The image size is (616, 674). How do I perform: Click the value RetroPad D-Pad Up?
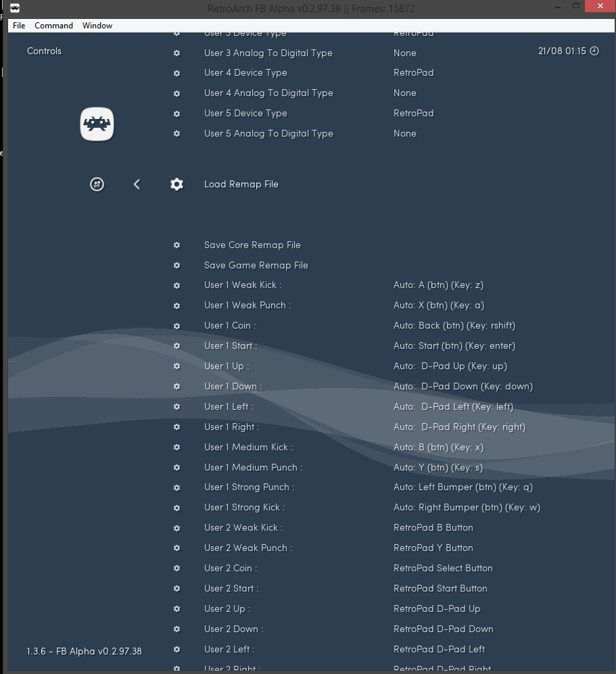coord(437,608)
